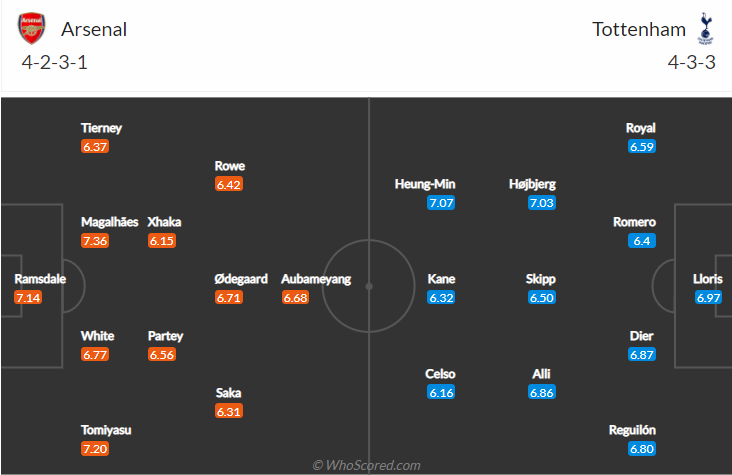732x475 pixels.
Task: Click the Arsenal club crest icon
Action: pos(32,28)
